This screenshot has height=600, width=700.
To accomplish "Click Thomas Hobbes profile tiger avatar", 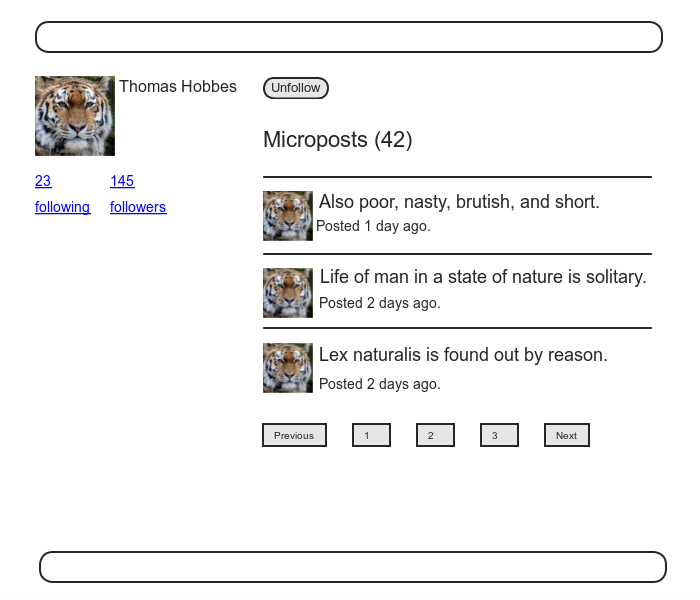I will tap(75, 116).
